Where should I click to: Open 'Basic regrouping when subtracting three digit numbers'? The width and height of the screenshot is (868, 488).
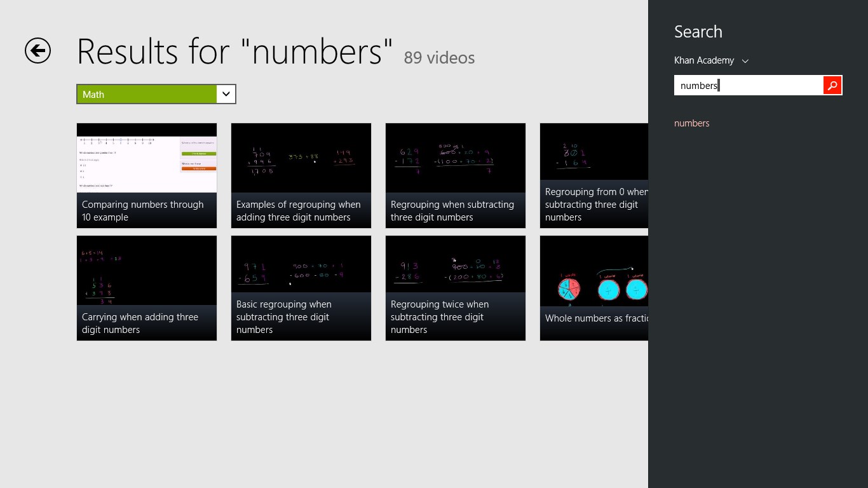pos(301,288)
